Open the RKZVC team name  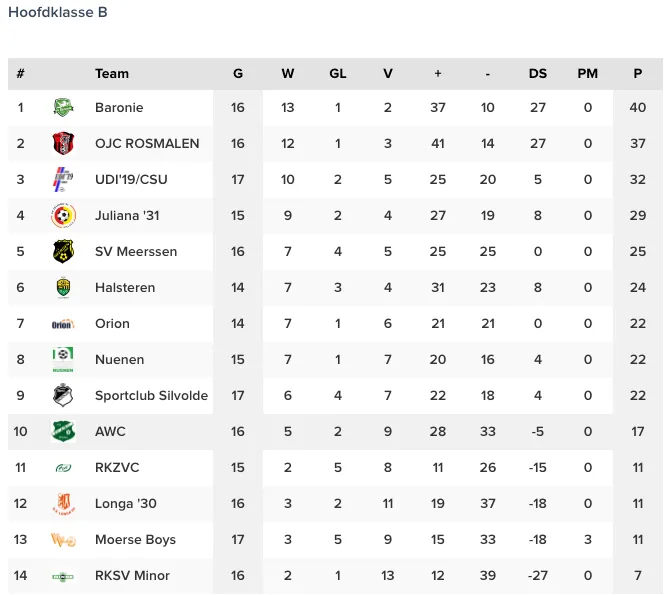point(117,467)
